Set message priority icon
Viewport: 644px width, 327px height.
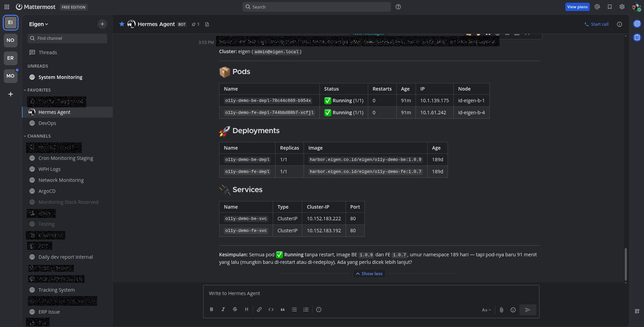319,310
